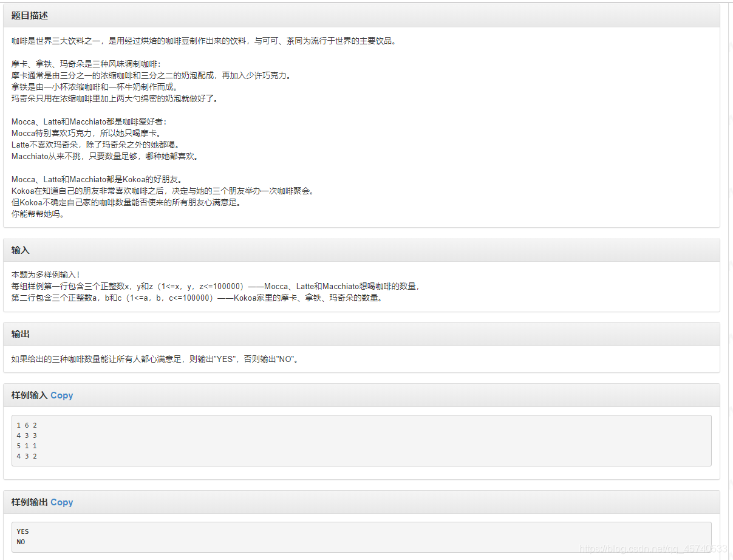Click sample input line "1 6 2"
The width and height of the screenshot is (733, 560).
pos(27,425)
